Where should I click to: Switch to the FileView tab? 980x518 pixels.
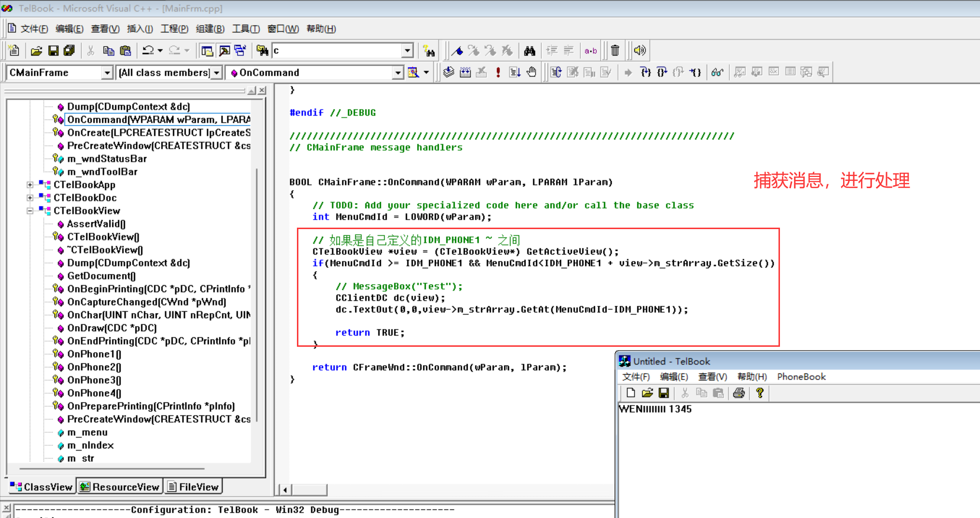coord(193,487)
